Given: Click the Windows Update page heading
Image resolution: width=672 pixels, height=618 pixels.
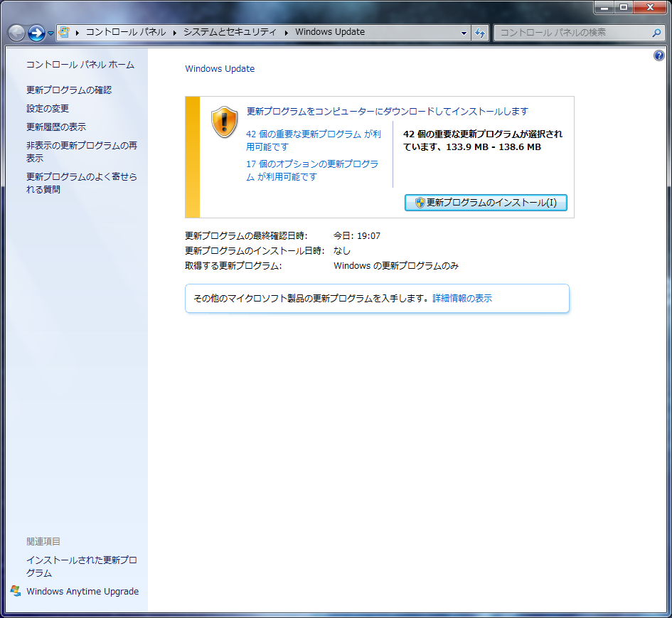Looking at the screenshot, I should coord(220,69).
